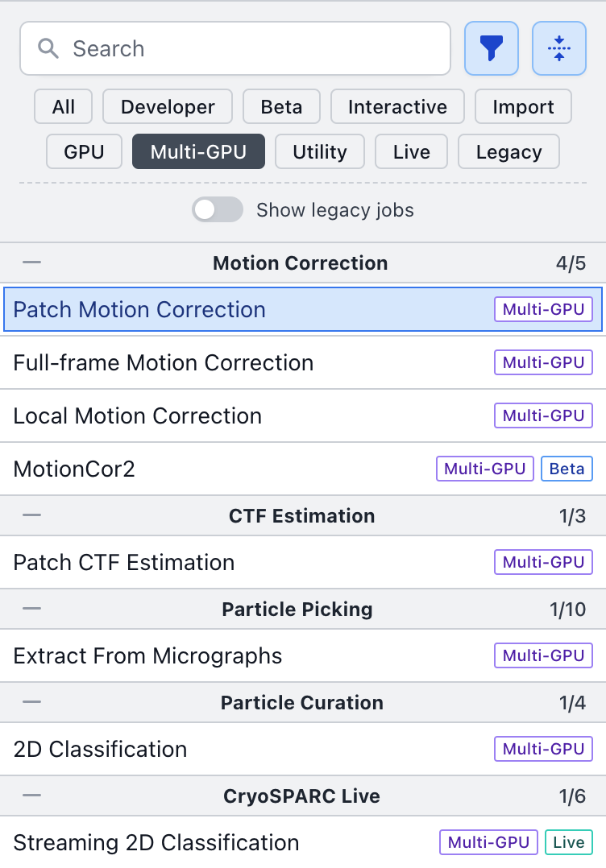Collapse the Motion Correction section

[x=32, y=262]
